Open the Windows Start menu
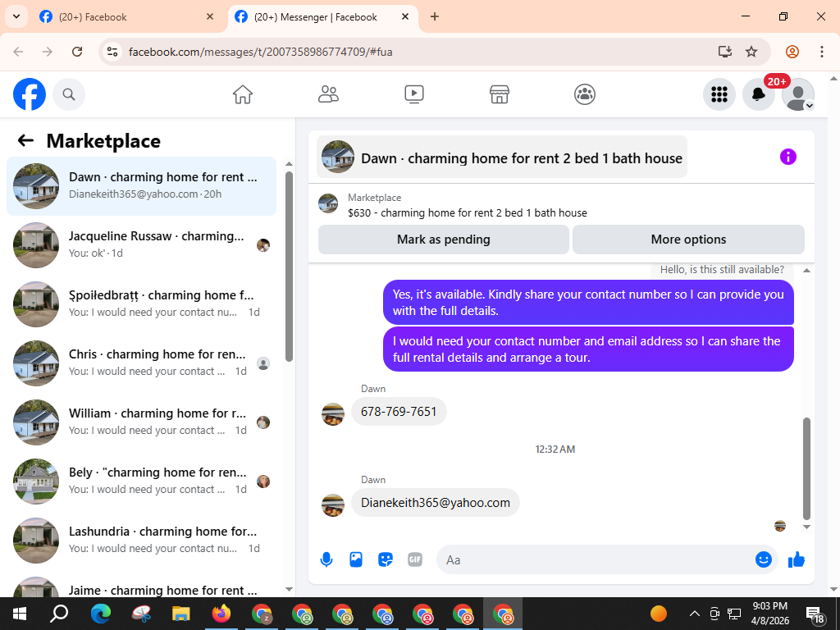840x630 pixels. pyautogui.click(x=20, y=614)
